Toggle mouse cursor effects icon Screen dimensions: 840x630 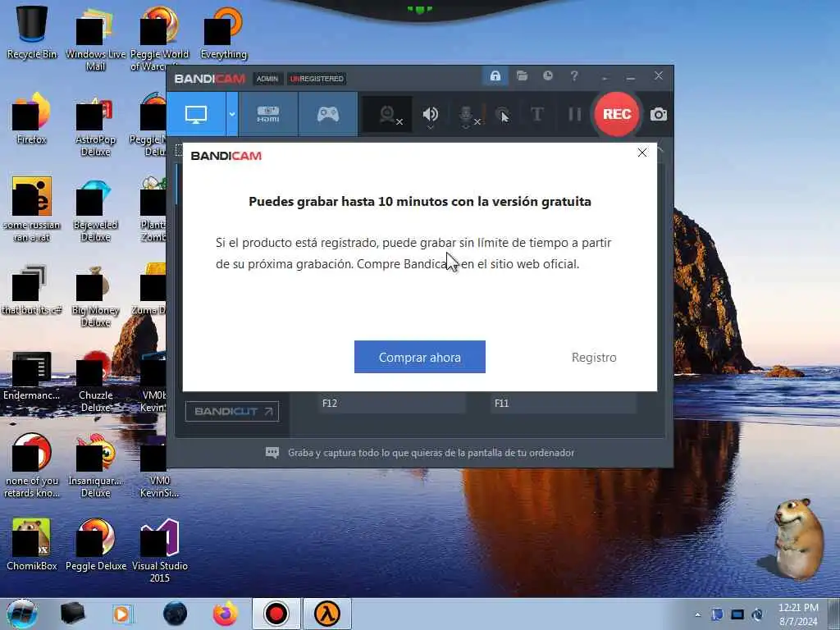pos(503,114)
